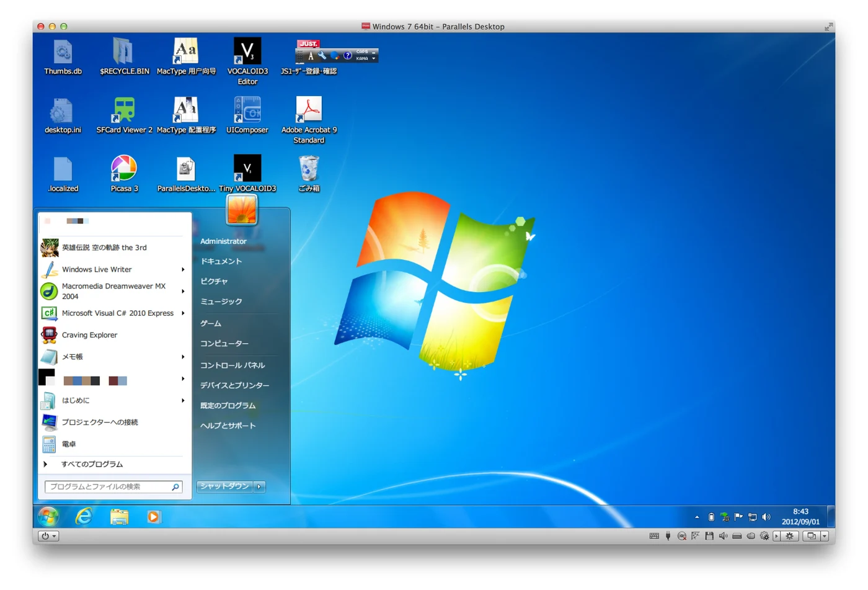Open コンピューター from the Start menu
The width and height of the screenshot is (868, 590).
pos(224,343)
